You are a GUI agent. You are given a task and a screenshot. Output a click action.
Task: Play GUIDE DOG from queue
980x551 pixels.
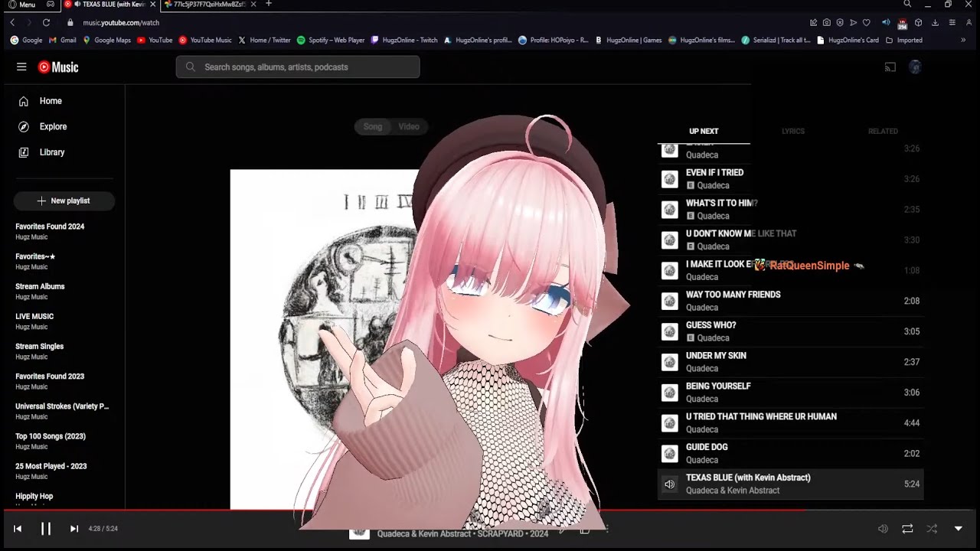[x=791, y=454]
